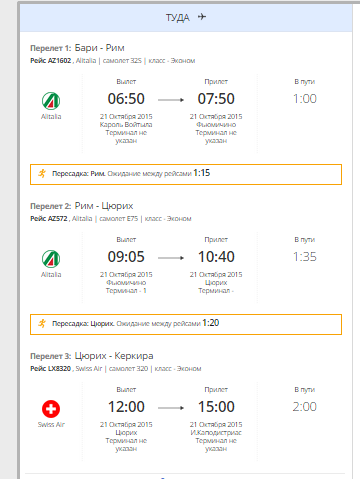Click the Рим transfer waiting 1:15 banner

186,174
